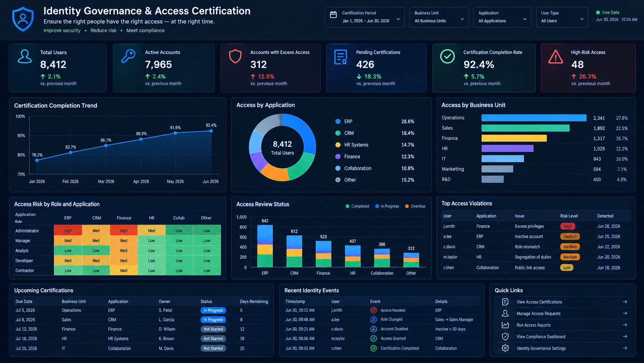
Task: Open the Business Unit filter dropdown
Action: pyautogui.click(x=439, y=17)
